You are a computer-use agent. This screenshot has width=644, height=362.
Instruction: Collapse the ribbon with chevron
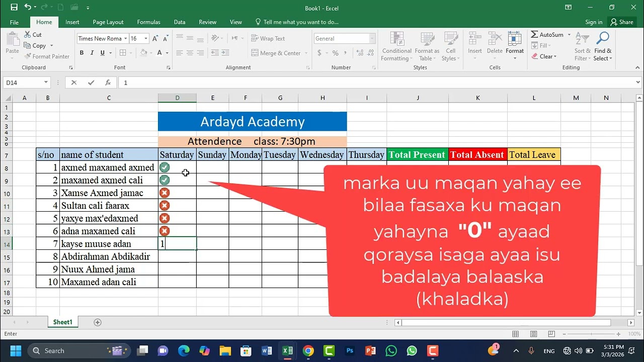[x=637, y=67]
